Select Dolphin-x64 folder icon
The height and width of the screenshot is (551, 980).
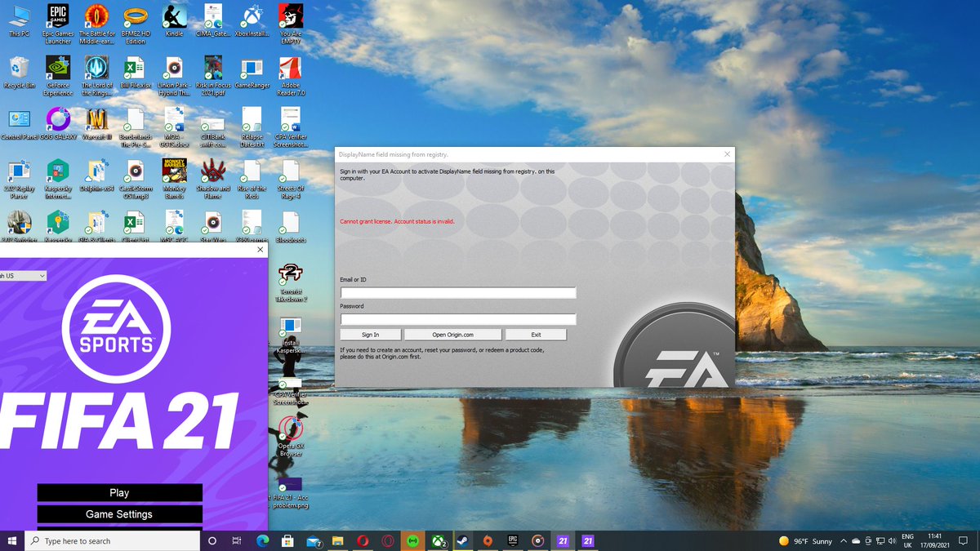click(97, 176)
